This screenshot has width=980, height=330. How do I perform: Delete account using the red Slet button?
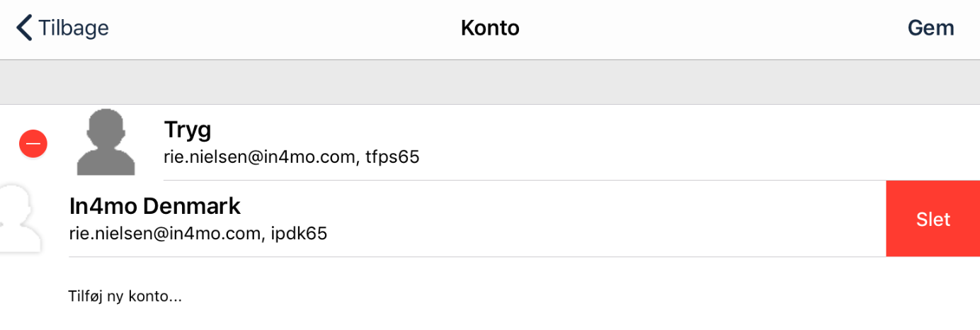click(933, 219)
